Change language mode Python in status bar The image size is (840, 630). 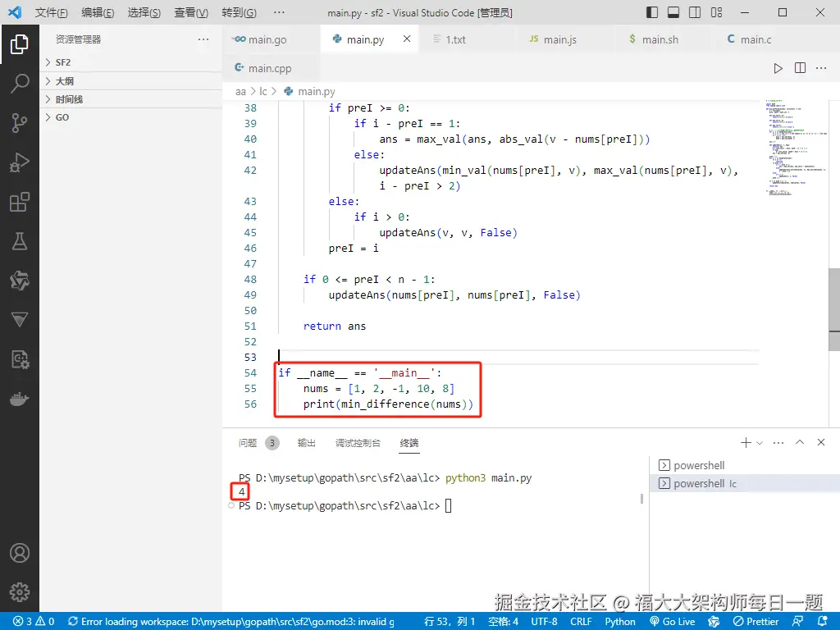click(620, 622)
